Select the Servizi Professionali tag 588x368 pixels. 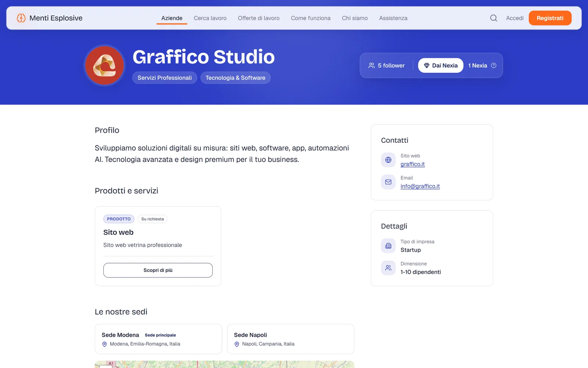coord(165,78)
